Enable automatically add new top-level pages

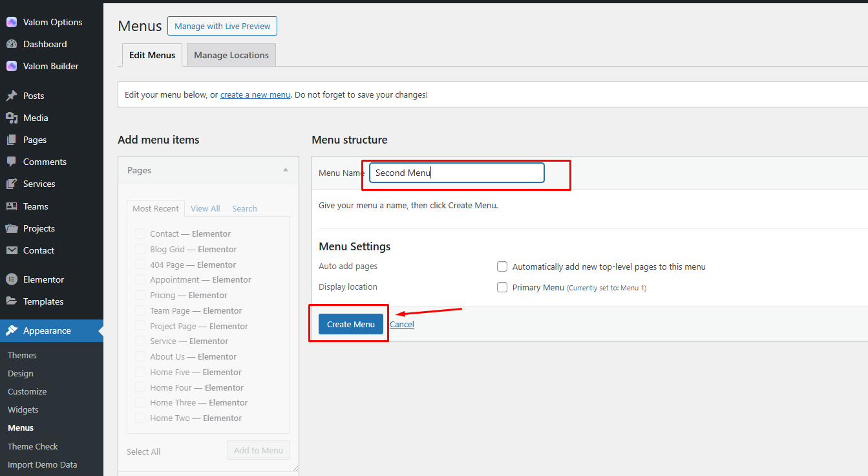click(x=502, y=266)
